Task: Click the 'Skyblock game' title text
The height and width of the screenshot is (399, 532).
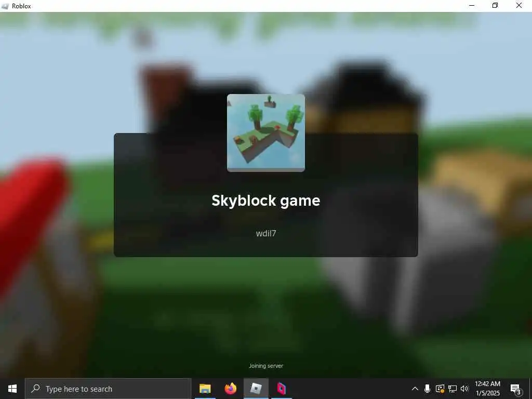Action: coord(265,201)
